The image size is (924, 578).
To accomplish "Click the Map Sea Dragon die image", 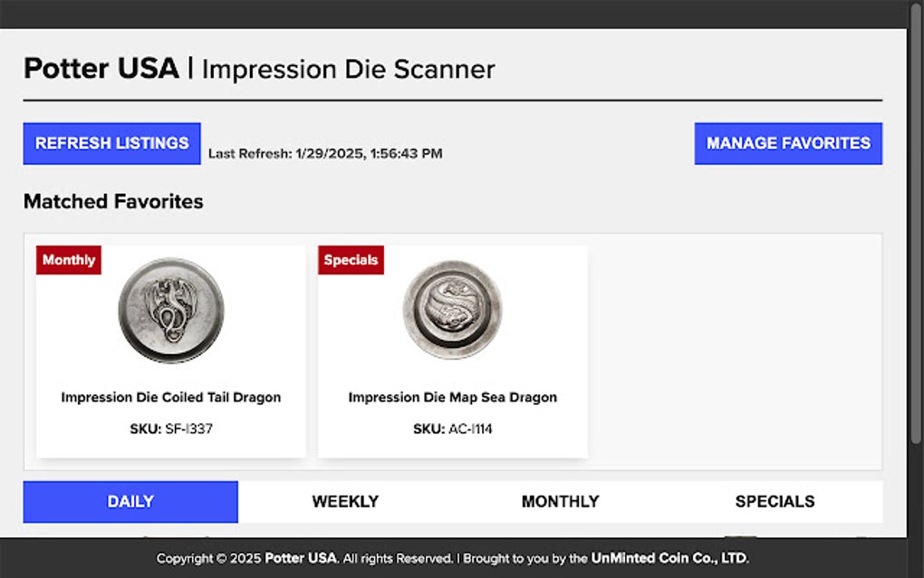I will (x=453, y=312).
